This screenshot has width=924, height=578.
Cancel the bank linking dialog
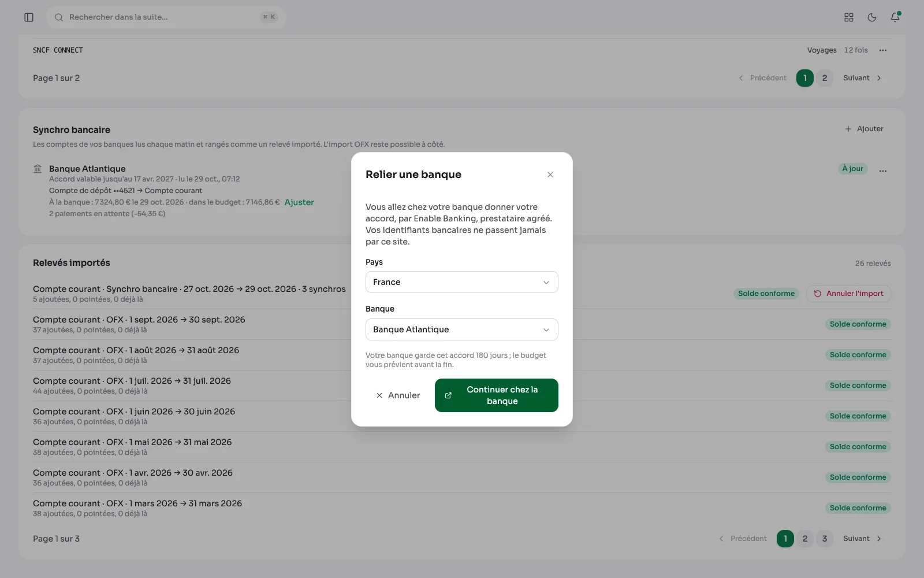[398, 395]
